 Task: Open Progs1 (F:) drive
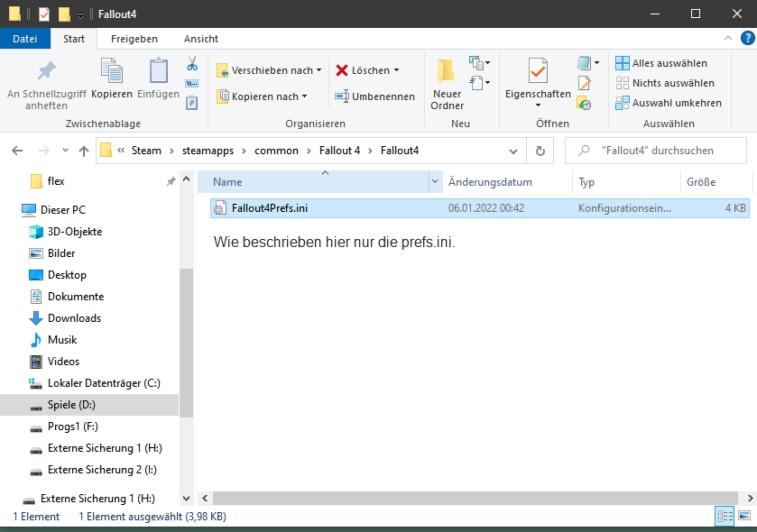72,427
